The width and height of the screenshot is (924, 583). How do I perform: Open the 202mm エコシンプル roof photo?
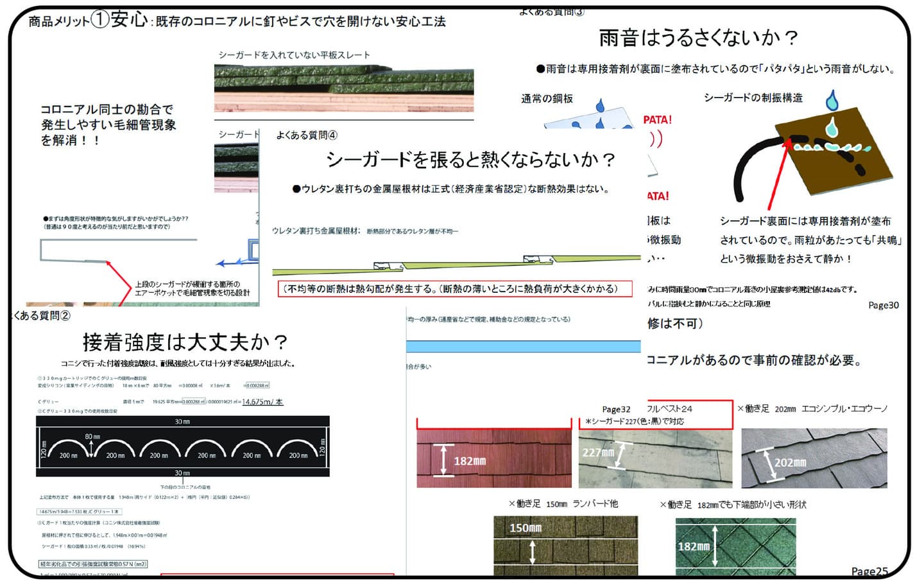tap(814, 458)
